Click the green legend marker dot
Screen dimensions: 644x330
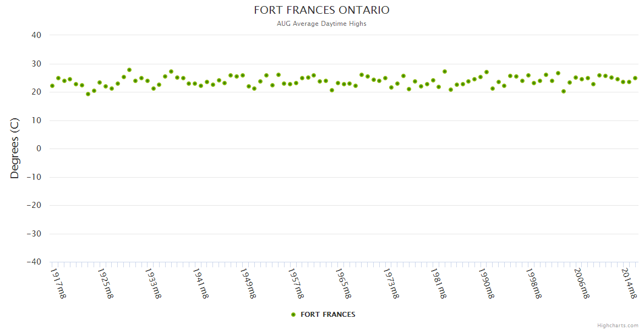(293, 315)
